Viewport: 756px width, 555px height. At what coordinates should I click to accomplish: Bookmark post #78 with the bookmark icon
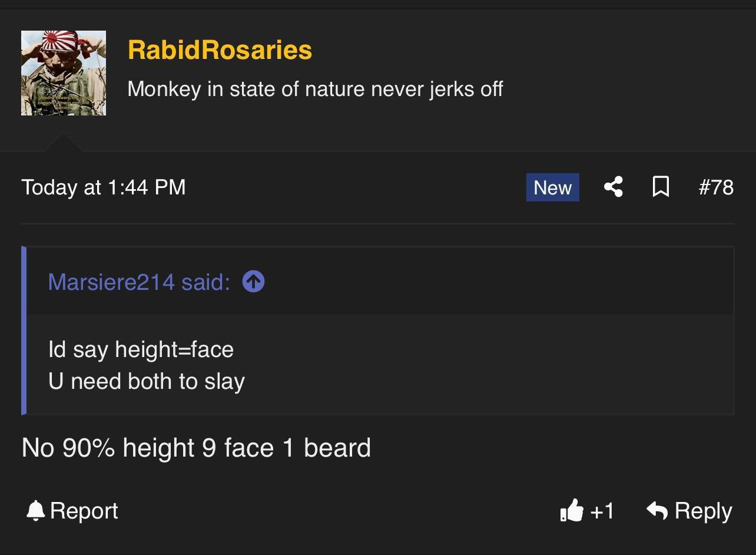(x=661, y=187)
